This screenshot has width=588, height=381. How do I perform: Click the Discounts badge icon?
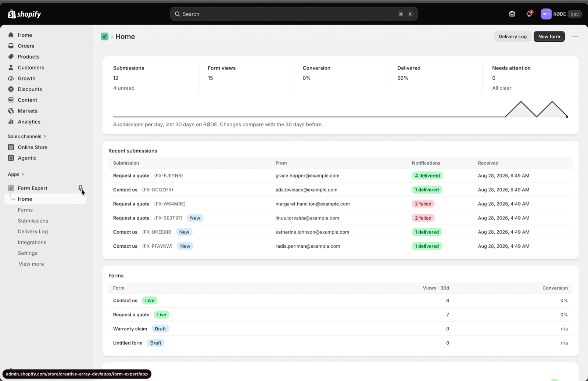point(11,89)
